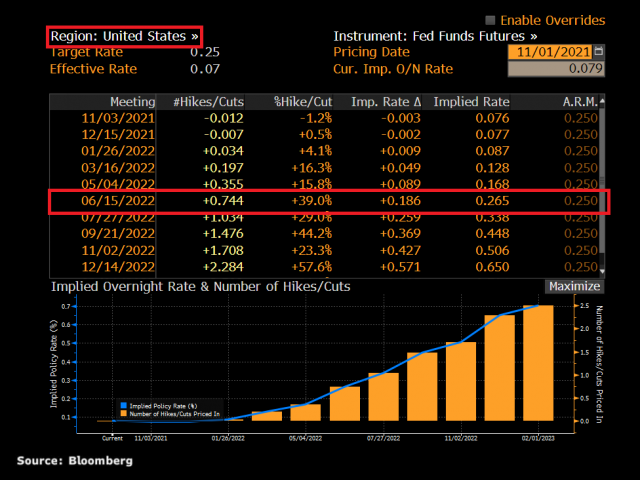Enable the Overrides checkbox
This screenshot has width=640, height=480.
(490, 20)
